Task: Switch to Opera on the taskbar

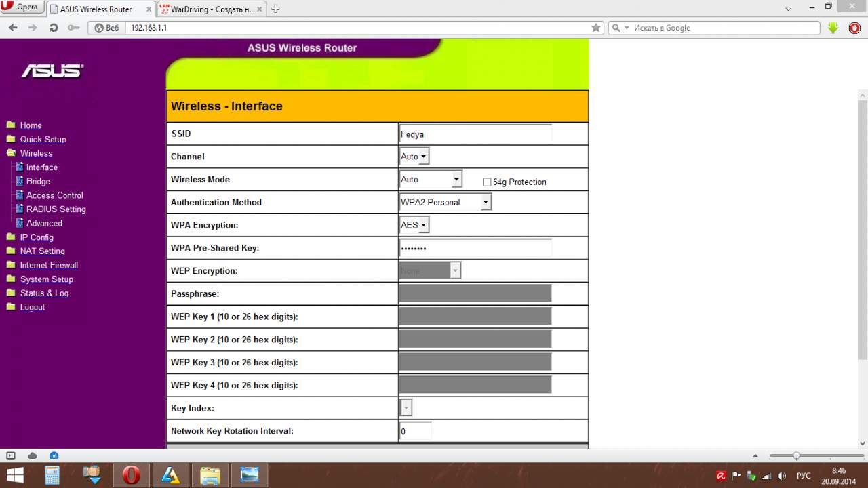Action: coord(131,474)
